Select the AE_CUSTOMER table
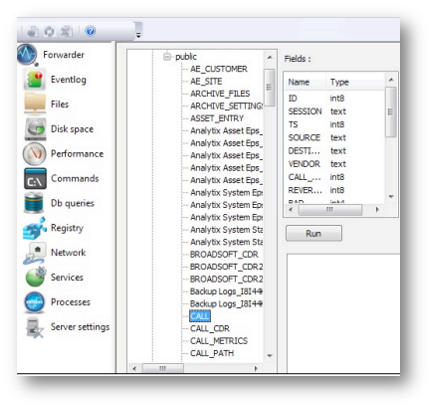 pyautogui.click(x=219, y=69)
